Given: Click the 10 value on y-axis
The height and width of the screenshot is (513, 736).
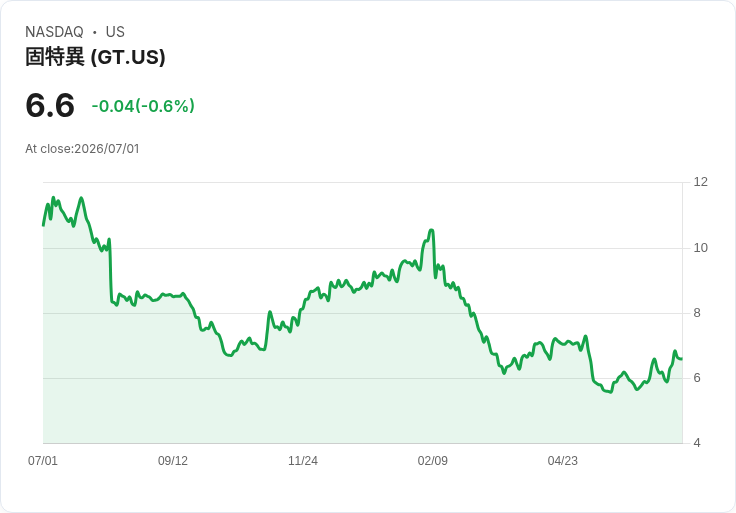Looking at the screenshot, I should point(700,248).
